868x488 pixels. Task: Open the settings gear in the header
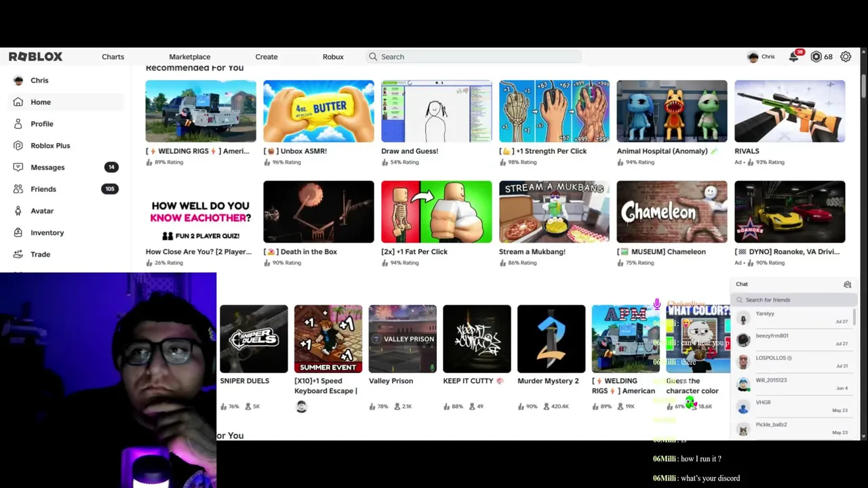pyautogui.click(x=846, y=57)
